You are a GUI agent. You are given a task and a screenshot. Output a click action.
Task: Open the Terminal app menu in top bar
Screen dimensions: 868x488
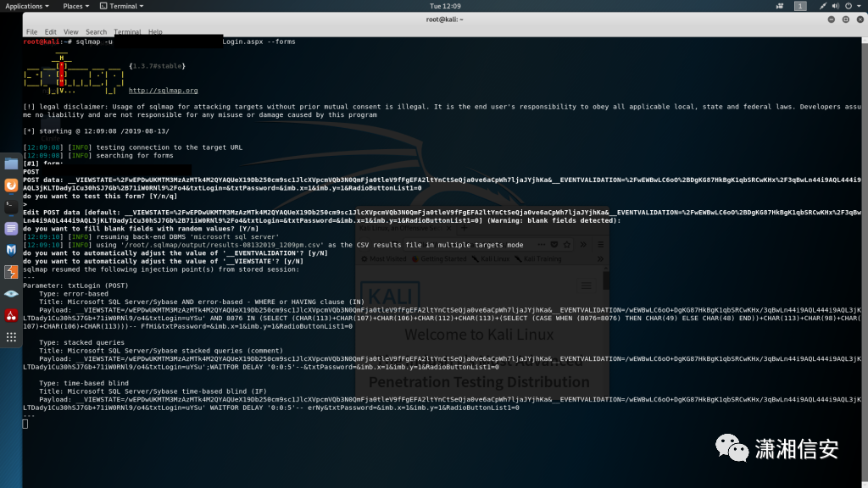[122, 6]
